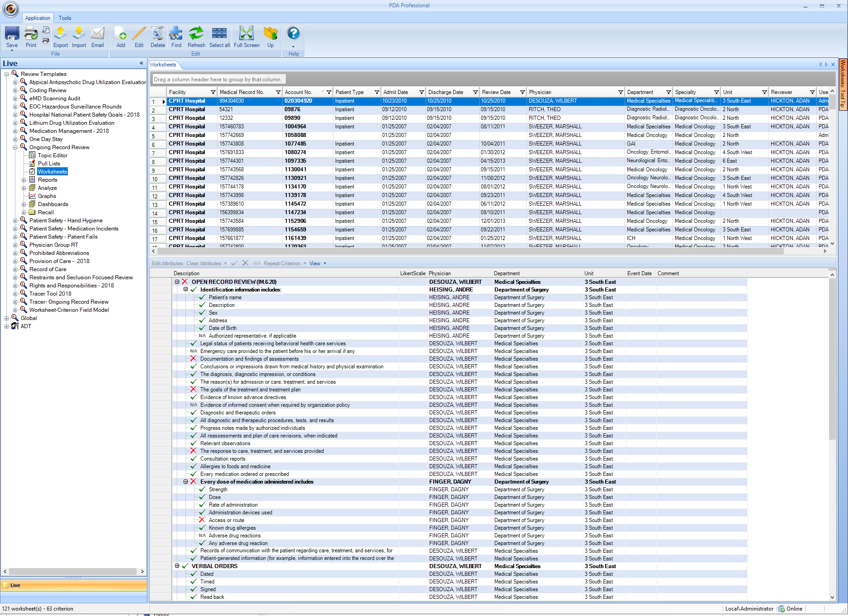Click the tree panel horizontal scrollbar
This screenshot has width=848, height=616.
[x=73, y=571]
